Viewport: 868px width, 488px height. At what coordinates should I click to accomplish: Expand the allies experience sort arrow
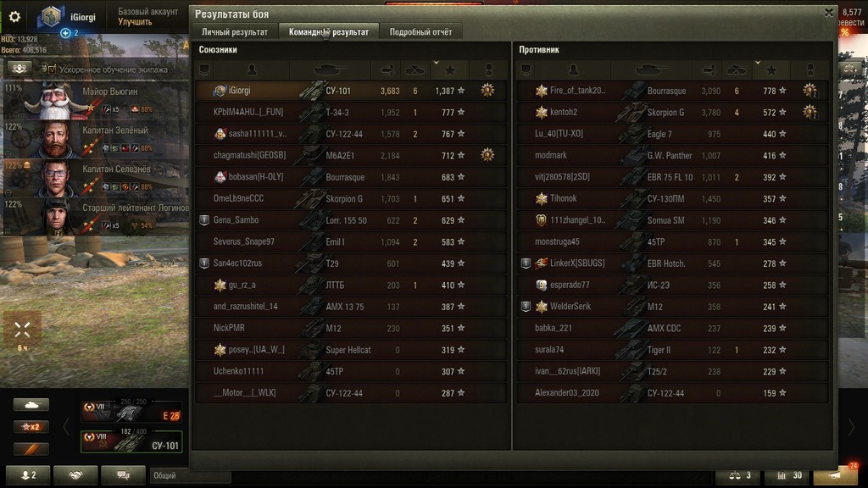(x=437, y=63)
